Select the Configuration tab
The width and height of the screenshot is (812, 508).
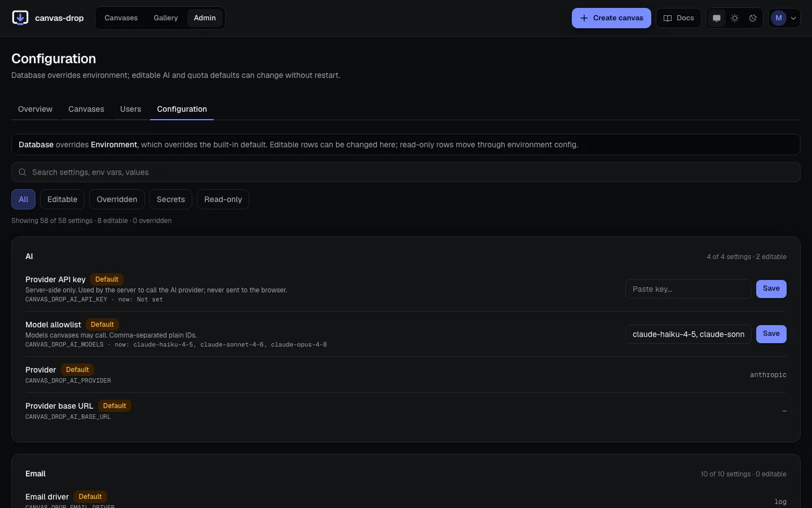pyautogui.click(x=182, y=109)
